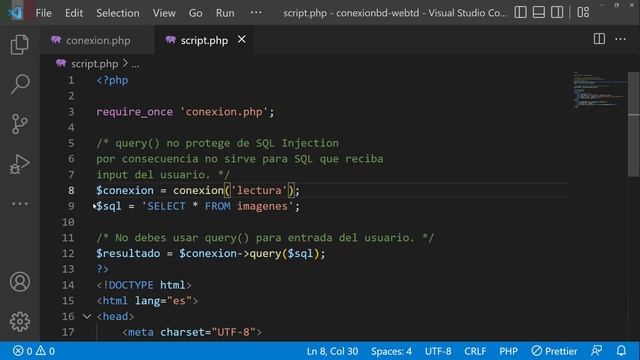Click comment text 'SQL Injection' on line 5
640x360 pixels.
pos(297,143)
